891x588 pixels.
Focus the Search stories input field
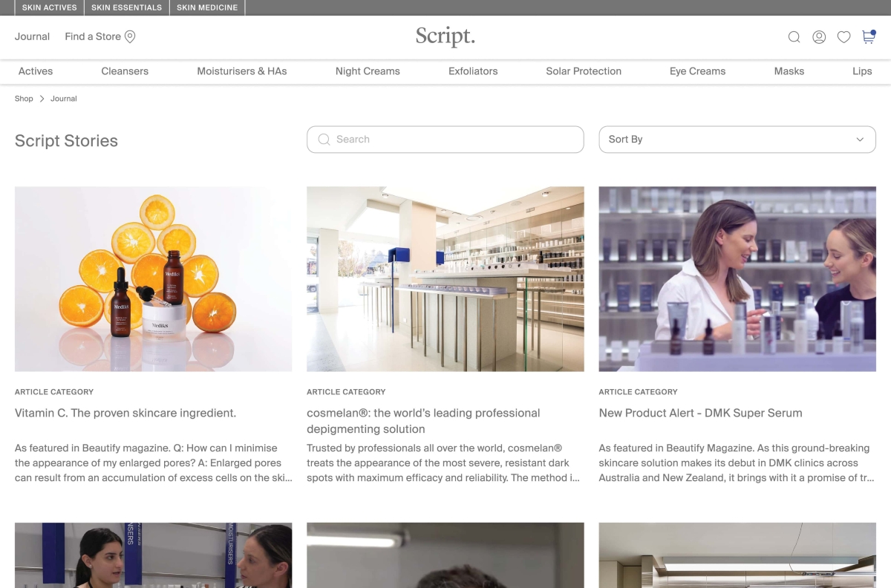pyautogui.click(x=446, y=140)
